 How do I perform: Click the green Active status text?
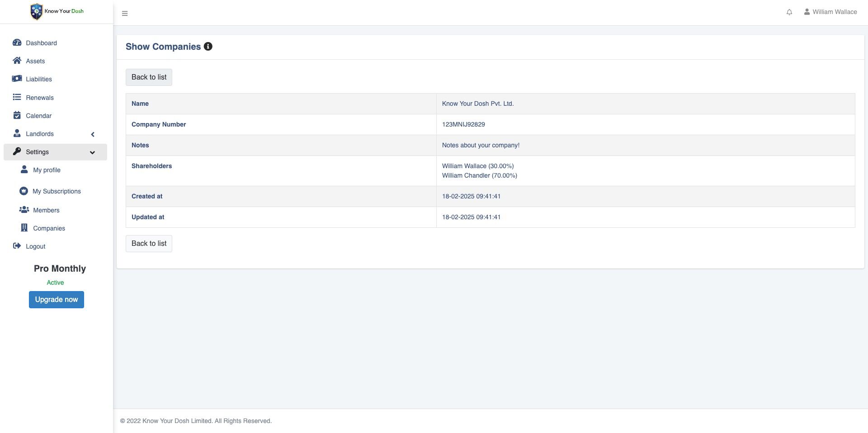click(x=55, y=282)
